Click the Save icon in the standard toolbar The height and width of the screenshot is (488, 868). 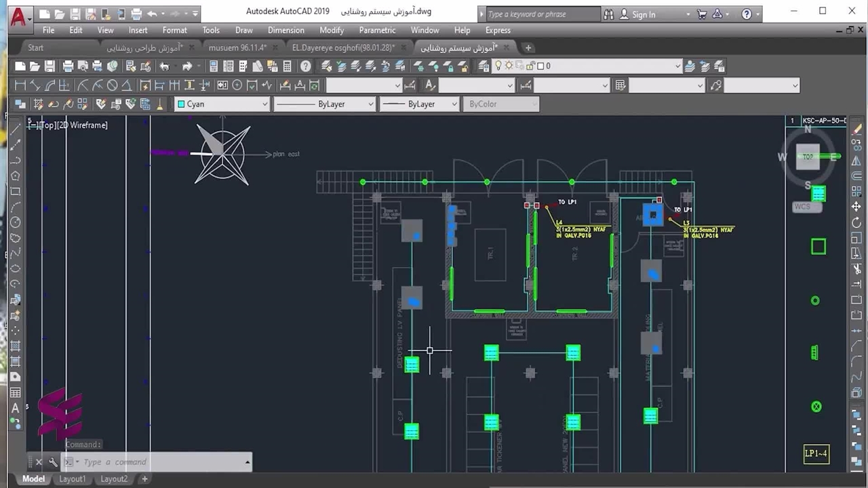pyautogui.click(x=50, y=66)
